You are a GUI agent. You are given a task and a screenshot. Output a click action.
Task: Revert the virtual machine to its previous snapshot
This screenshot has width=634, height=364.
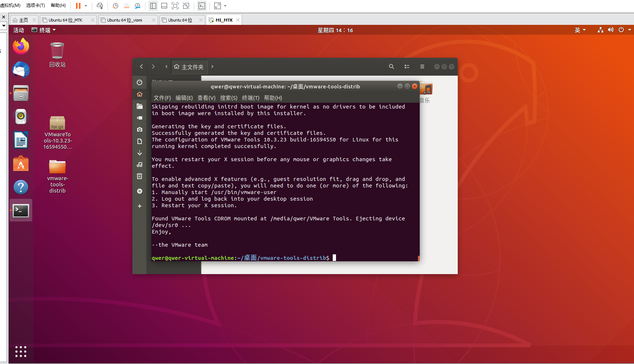[127, 6]
